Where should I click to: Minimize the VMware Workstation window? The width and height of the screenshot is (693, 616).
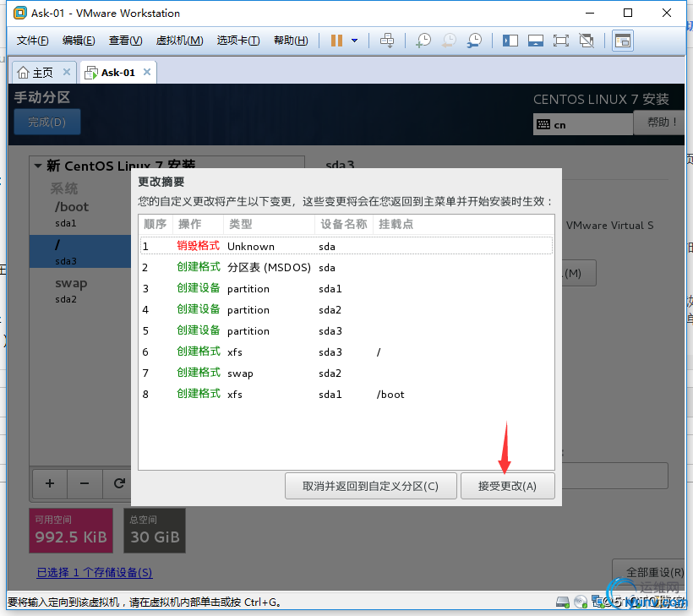click(x=590, y=13)
